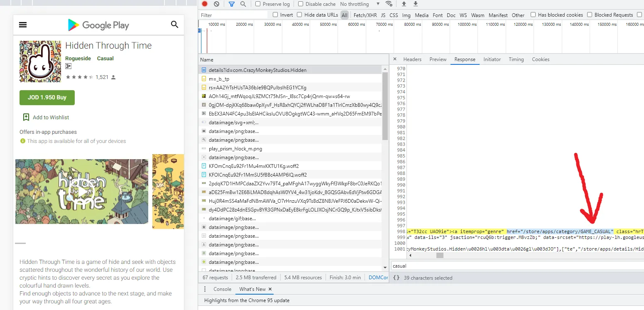This screenshot has height=310, width=644.
Task: Filter requests by JS type
Action: tap(383, 15)
